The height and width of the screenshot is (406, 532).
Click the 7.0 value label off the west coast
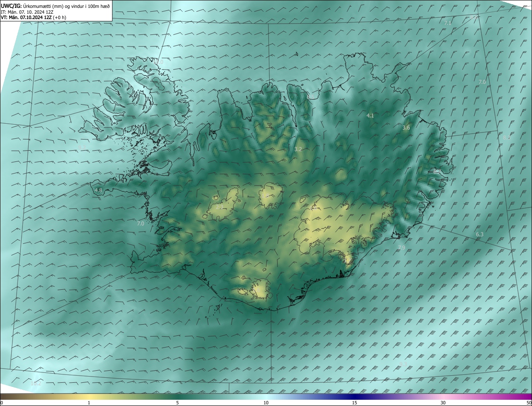click(x=140, y=224)
